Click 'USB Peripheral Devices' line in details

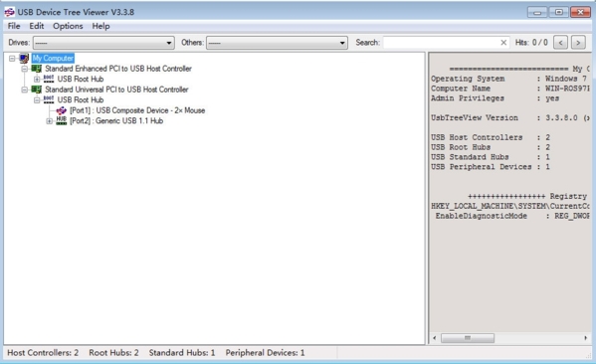(491, 167)
